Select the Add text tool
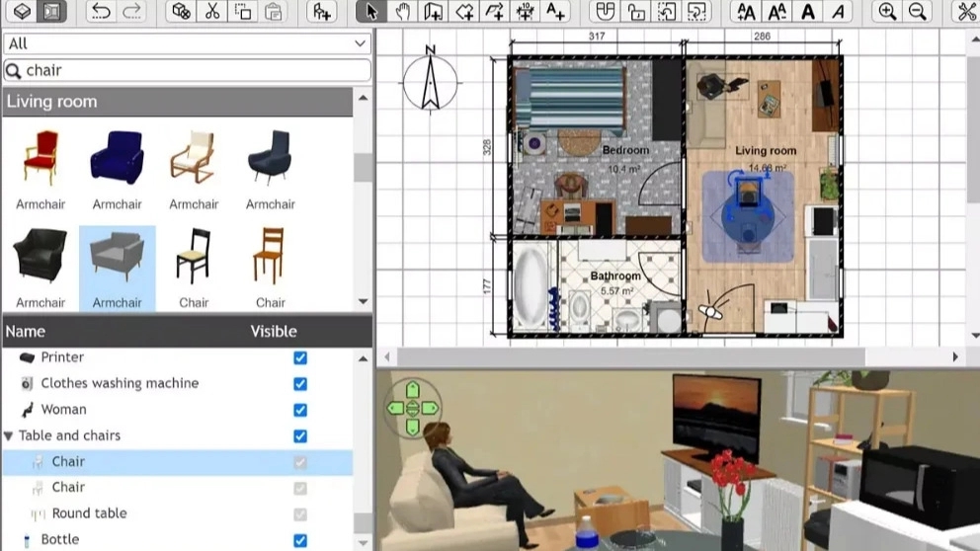This screenshot has height=551, width=980. click(555, 12)
